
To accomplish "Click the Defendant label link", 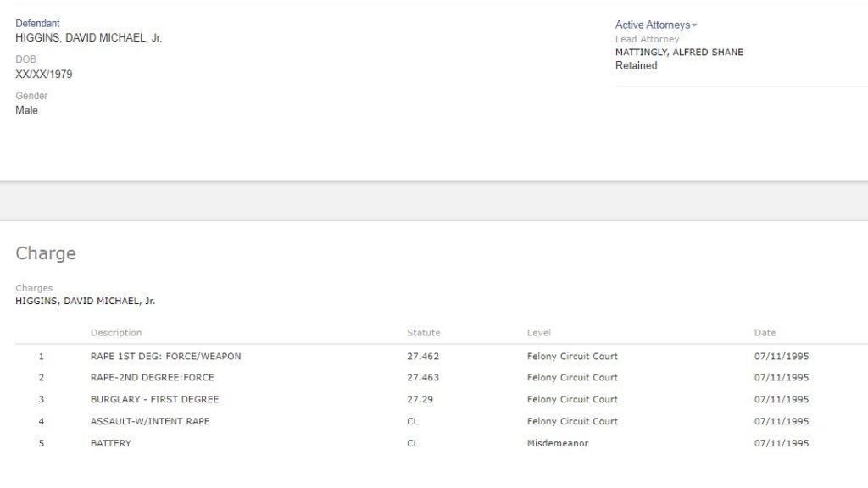I will coord(37,23).
